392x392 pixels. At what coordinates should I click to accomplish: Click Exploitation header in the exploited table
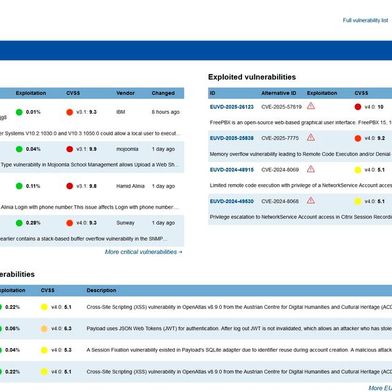point(322,93)
